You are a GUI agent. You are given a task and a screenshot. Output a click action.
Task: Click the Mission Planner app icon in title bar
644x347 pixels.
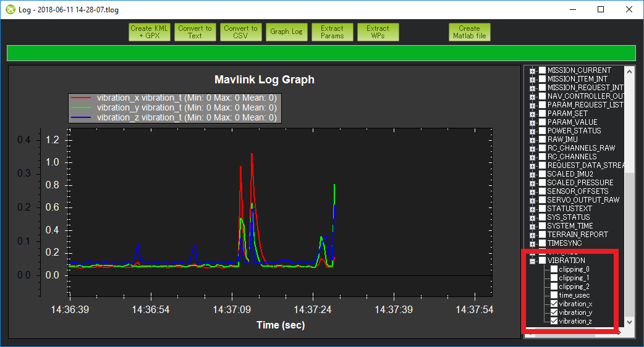(10, 9)
